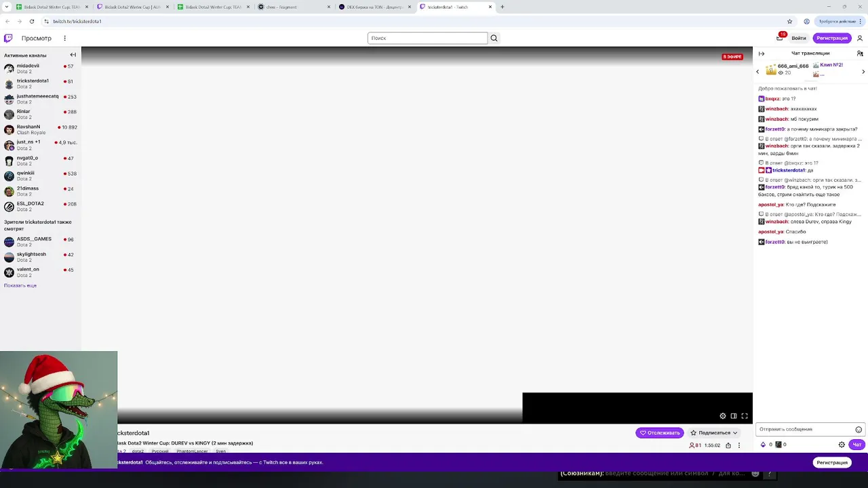Open the Требуется действие Chrome menu
868x488 pixels.
point(840,21)
